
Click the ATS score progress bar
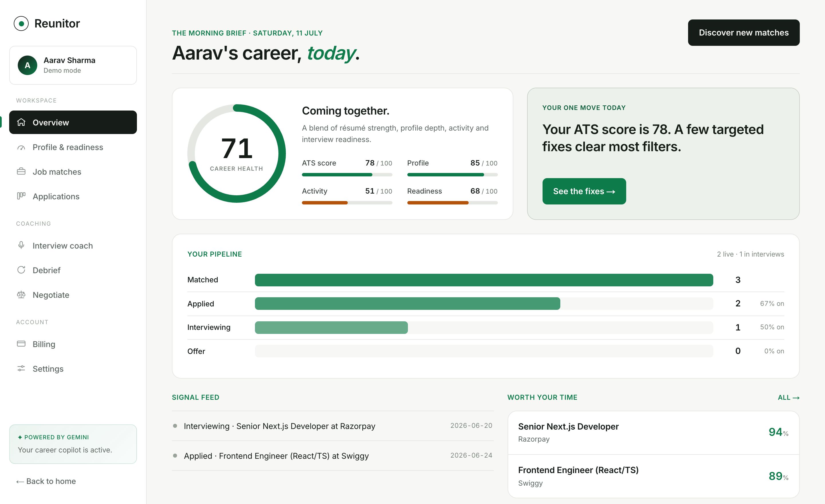347,175
